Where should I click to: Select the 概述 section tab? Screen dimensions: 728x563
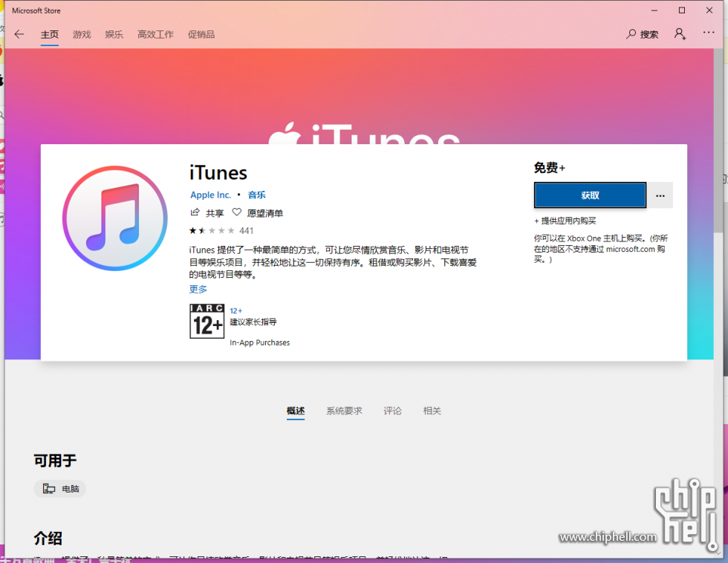pyautogui.click(x=296, y=411)
